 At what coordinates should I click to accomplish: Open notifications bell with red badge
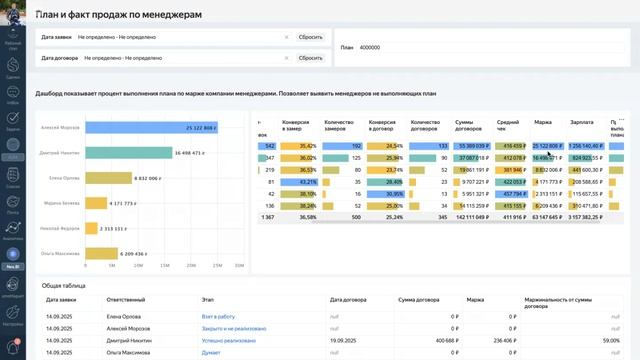click(13, 347)
